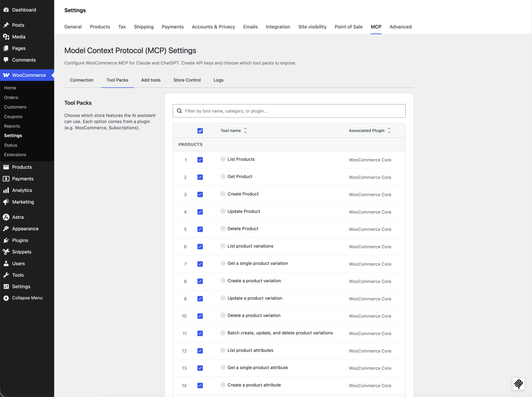Screen dimensions: 532x397
Task: Click the Dashboard gauge icon
Action: click(6, 10)
